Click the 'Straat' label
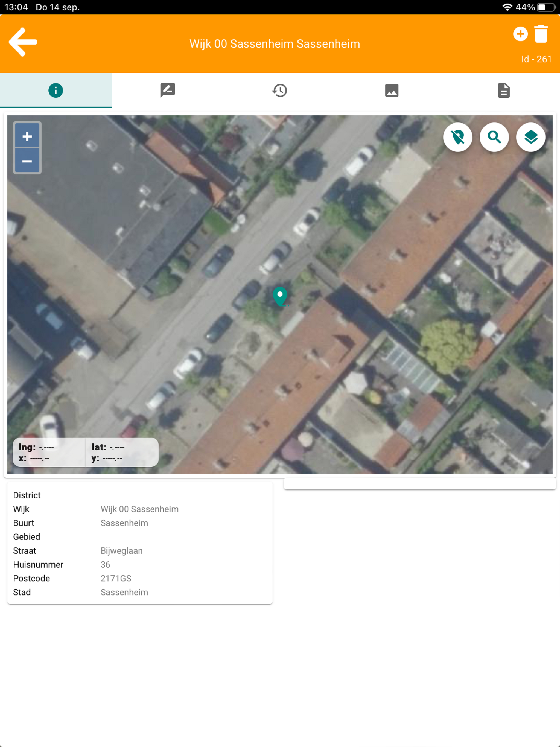Viewport: 560px width, 747px height. point(25,550)
